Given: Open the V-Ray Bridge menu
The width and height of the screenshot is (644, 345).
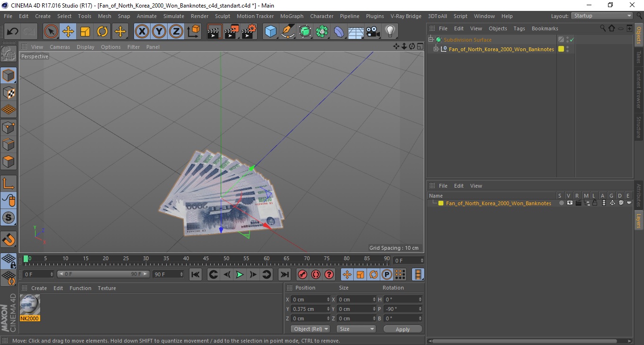Looking at the screenshot, I should coord(406,16).
